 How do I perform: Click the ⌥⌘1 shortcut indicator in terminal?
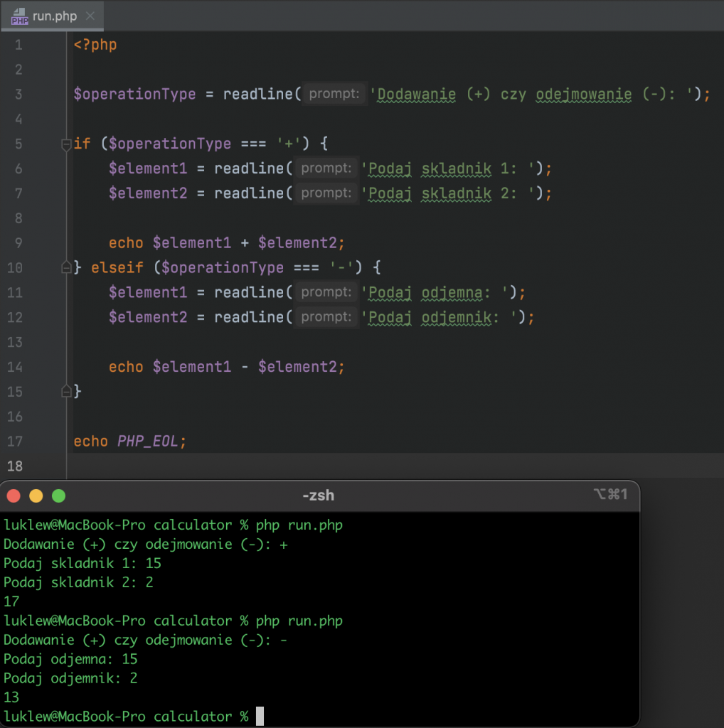[x=610, y=495]
